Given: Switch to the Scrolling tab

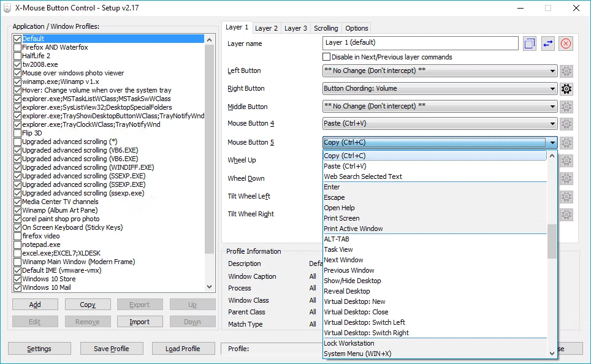Looking at the screenshot, I should point(326,28).
